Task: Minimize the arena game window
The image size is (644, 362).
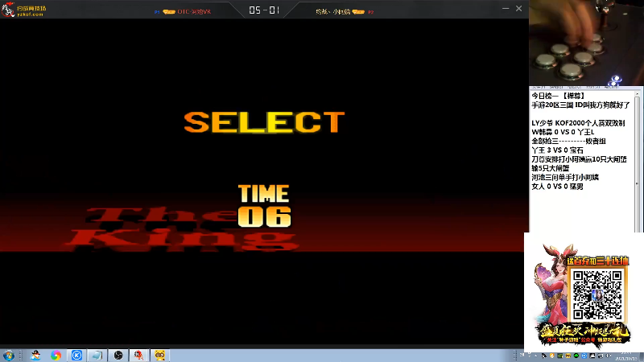Action: pyautogui.click(x=506, y=8)
